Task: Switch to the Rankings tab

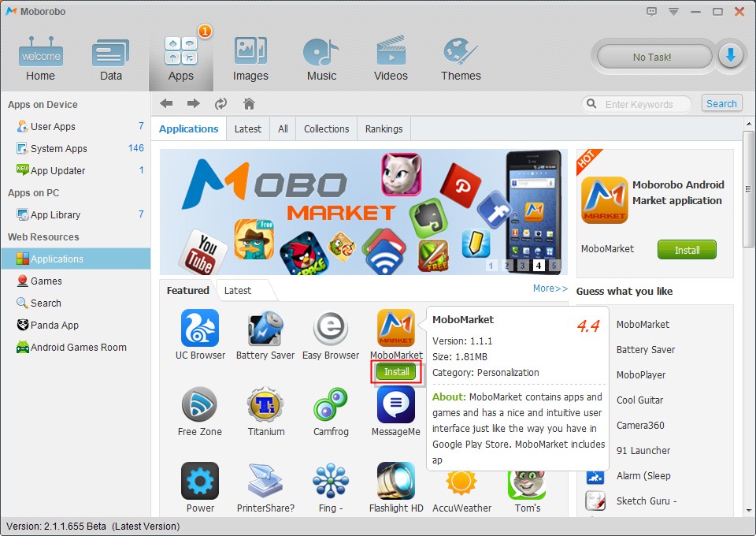Action: pos(384,128)
